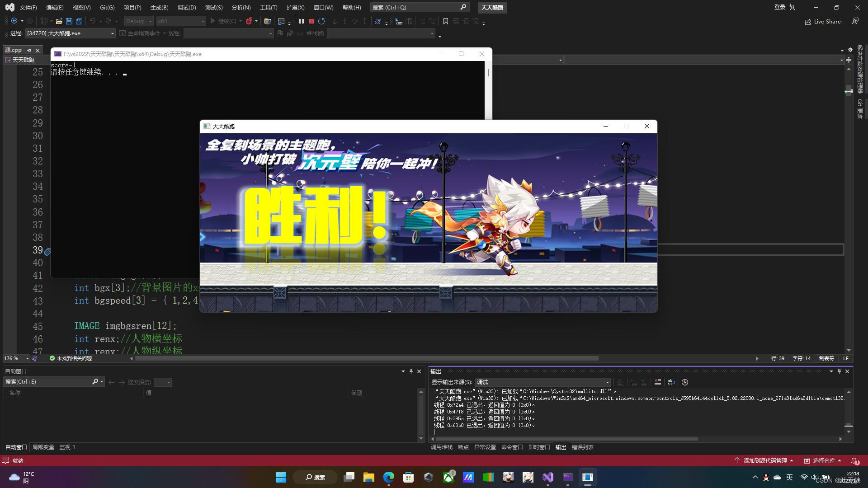This screenshot has height=488, width=868.
Task: Expand the process 天天酷跑.exe dropdown
Action: (113, 33)
